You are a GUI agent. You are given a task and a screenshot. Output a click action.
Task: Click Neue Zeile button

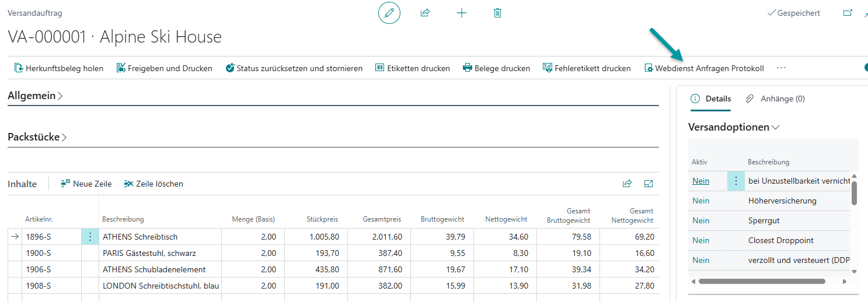pyautogui.click(x=86, y=184)
